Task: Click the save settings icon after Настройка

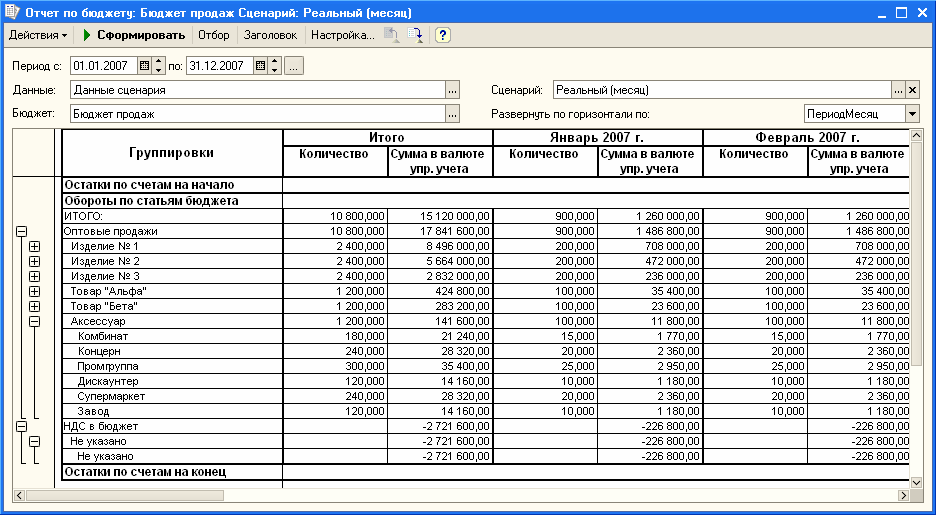Action: click(393, 35)
